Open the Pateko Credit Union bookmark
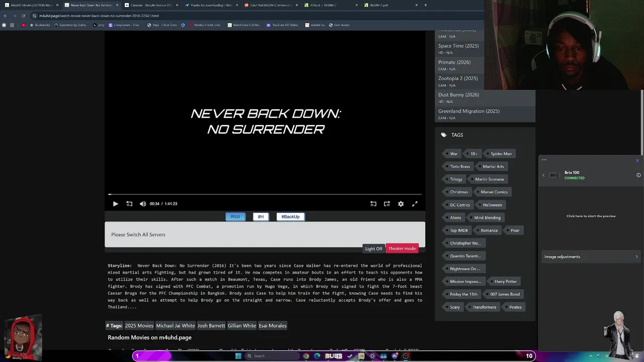The image size is (644, 362). (x=205, y=25)
